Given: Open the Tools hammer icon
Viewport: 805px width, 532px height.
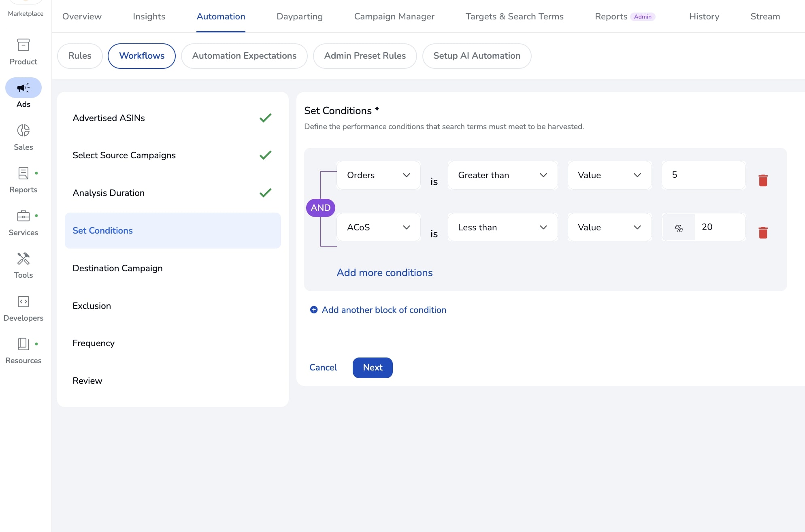Looking at the screenshot, I should pyautogui.click(x=23, y=258).
